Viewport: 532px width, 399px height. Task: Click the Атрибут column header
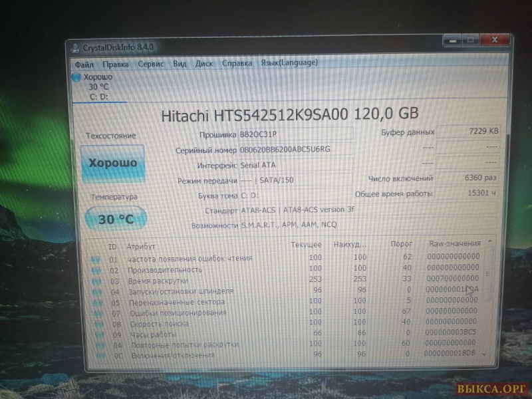coord(141,246)
